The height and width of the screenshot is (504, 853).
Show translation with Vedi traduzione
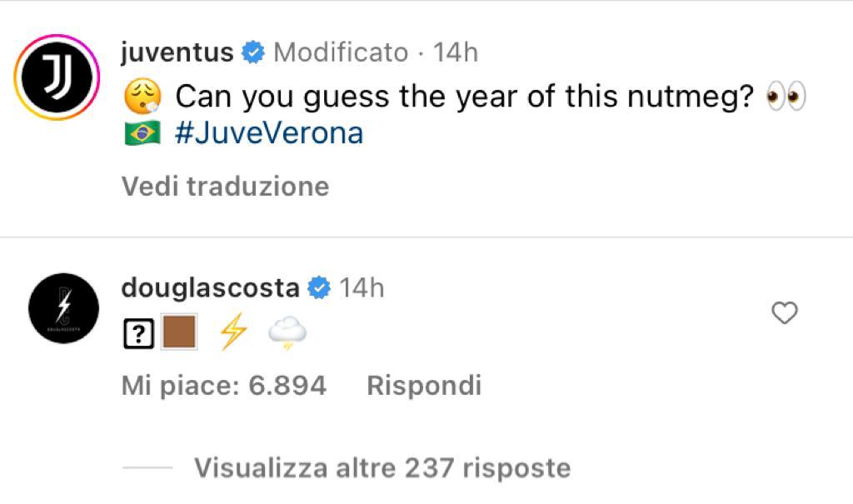pos(225,186)
